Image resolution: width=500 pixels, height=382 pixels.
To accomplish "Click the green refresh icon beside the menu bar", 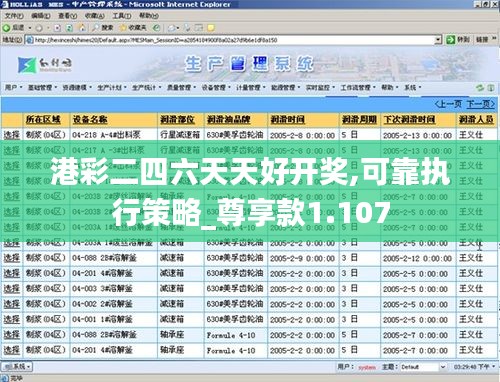I will pos(480,88).
